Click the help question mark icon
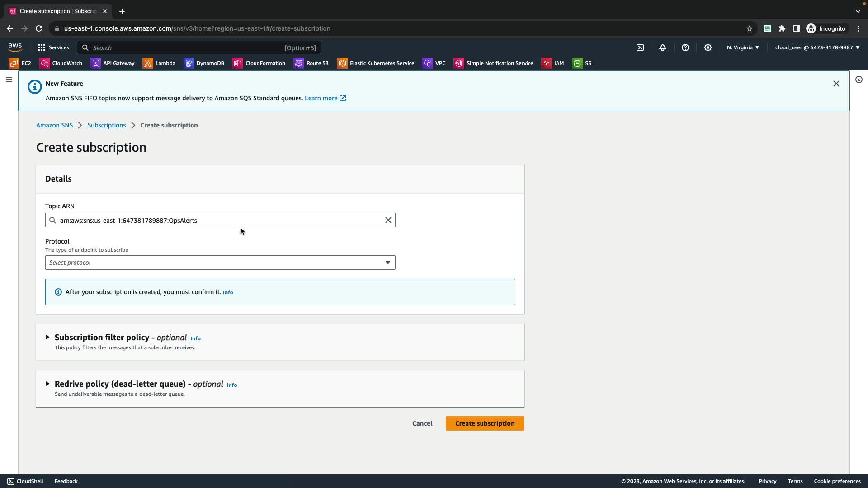 [x=685, y=47]
